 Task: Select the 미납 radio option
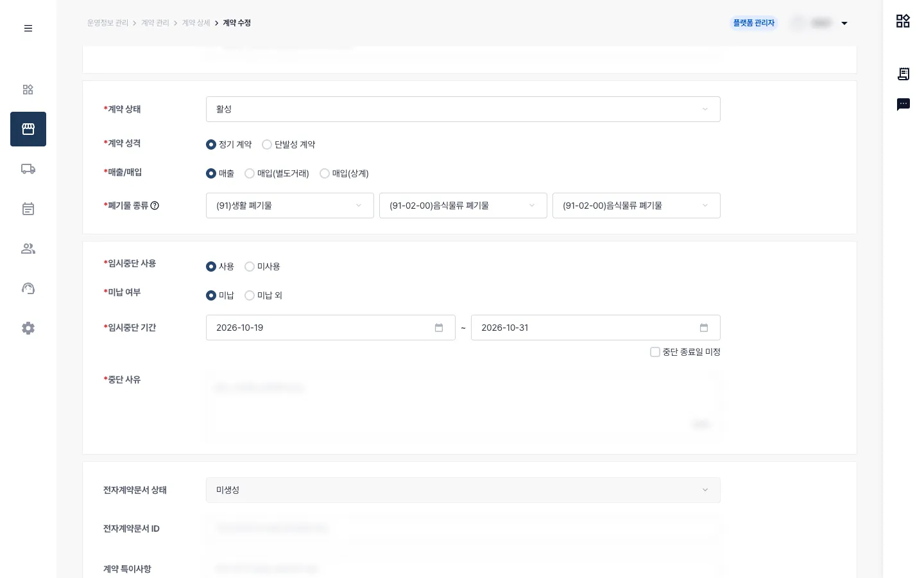220,295
